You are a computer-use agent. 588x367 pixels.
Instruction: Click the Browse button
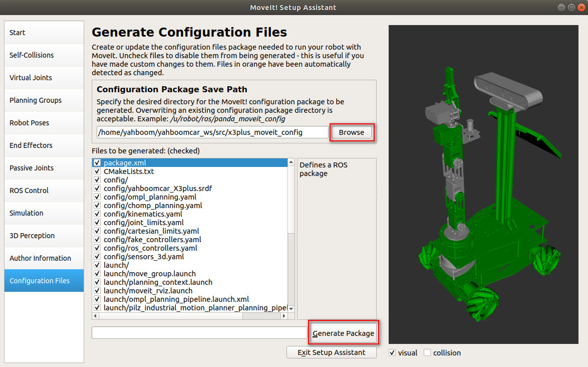click(352, 132)
